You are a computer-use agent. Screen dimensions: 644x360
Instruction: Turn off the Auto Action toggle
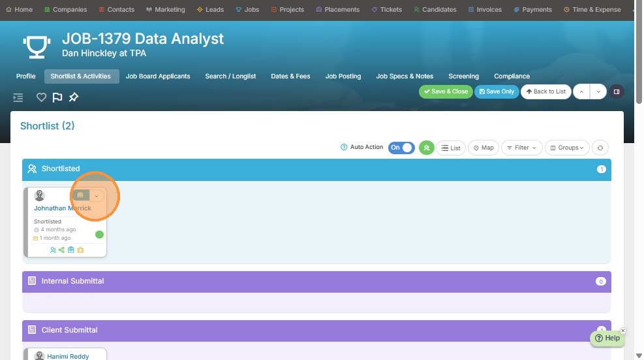coord(401,148)
